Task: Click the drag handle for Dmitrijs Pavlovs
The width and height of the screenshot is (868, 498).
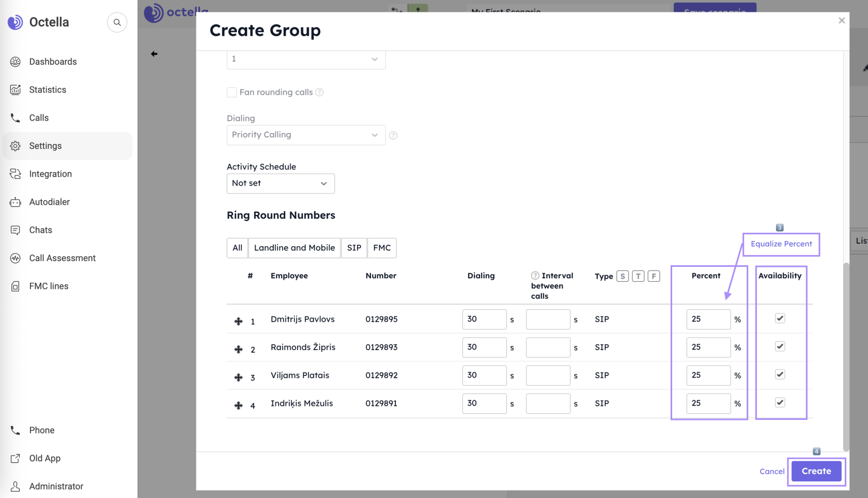Action: pyautogui.click(x=238, y=321)
